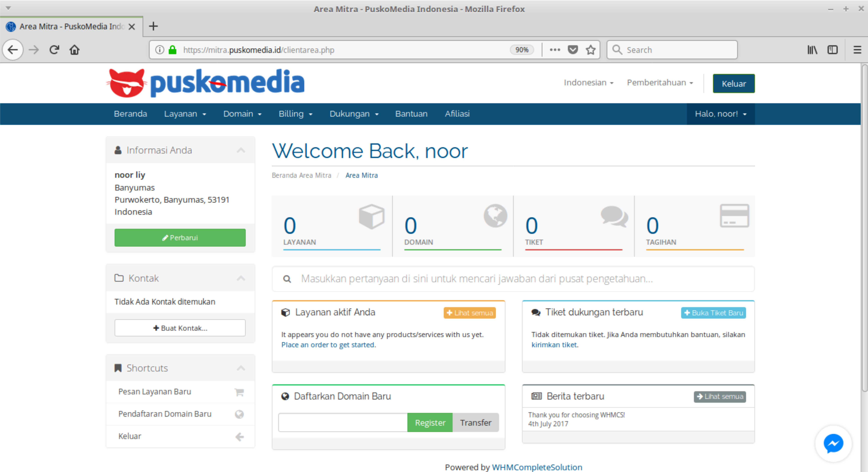Click Beranda Area Mitra breadcrumb
The width and height of the screenshot is (868, 472).
point(302,176)
